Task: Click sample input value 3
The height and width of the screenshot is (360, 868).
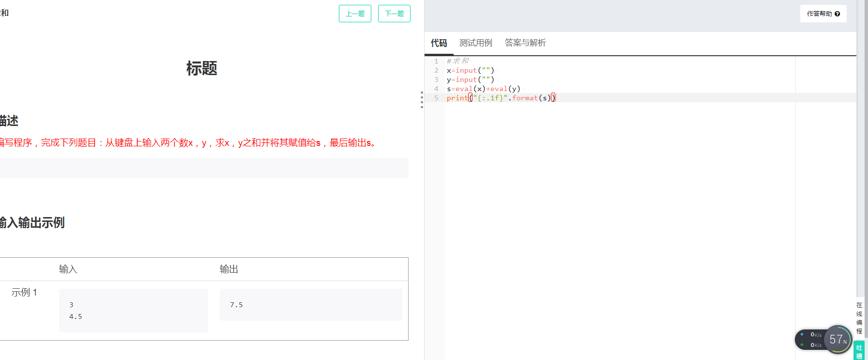Action: click(x=71, y=305)
